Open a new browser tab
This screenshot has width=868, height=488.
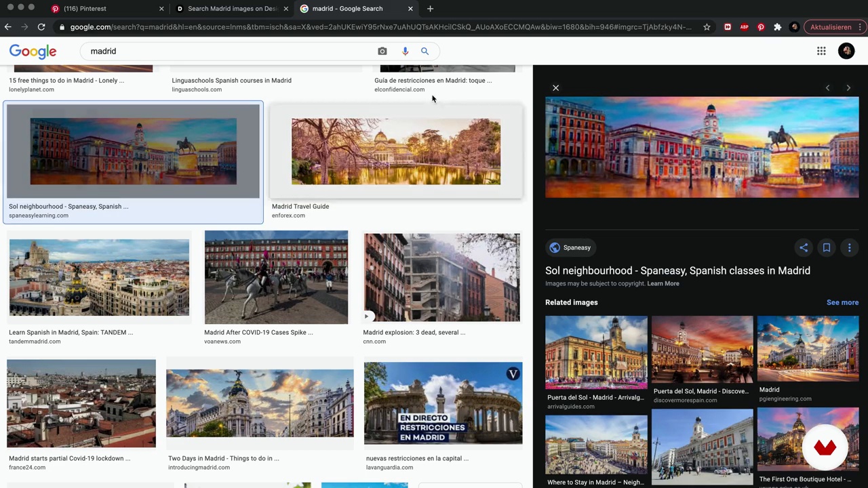[x=430, y=9]
